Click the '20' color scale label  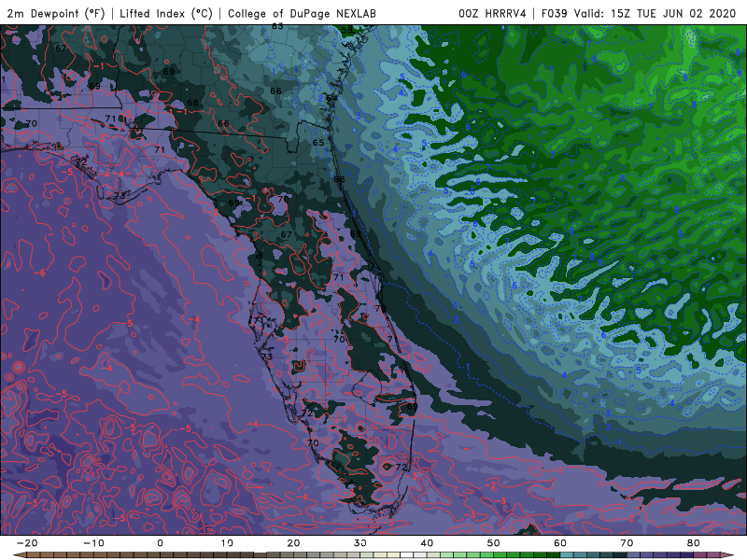point(293,543)
